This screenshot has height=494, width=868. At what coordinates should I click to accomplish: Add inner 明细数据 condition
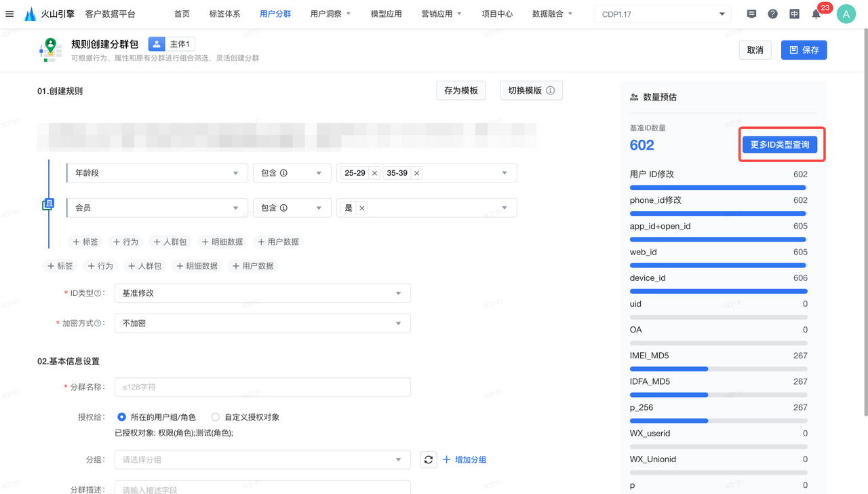coord(222,242)
